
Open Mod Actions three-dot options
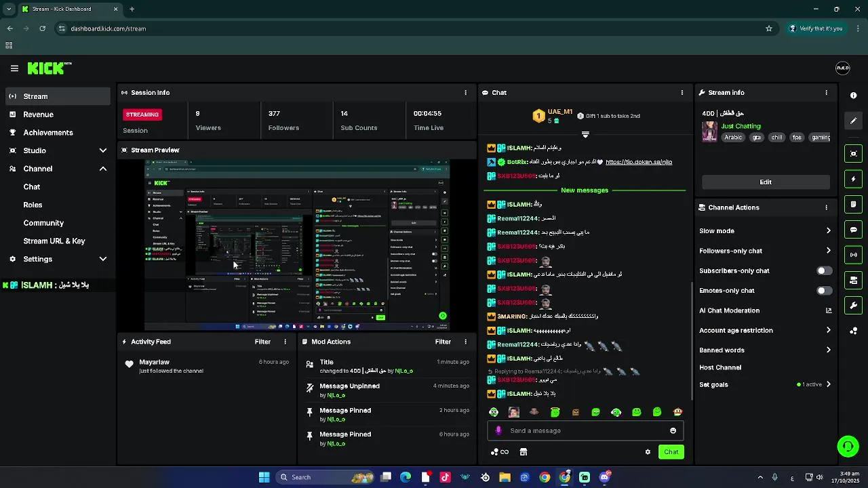pyautogui.click(x=465, y=342)
